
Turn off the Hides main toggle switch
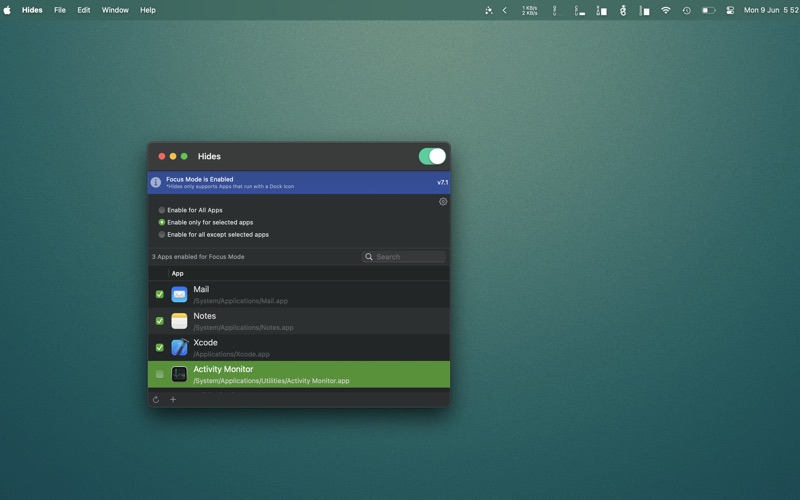pos(432,156)
